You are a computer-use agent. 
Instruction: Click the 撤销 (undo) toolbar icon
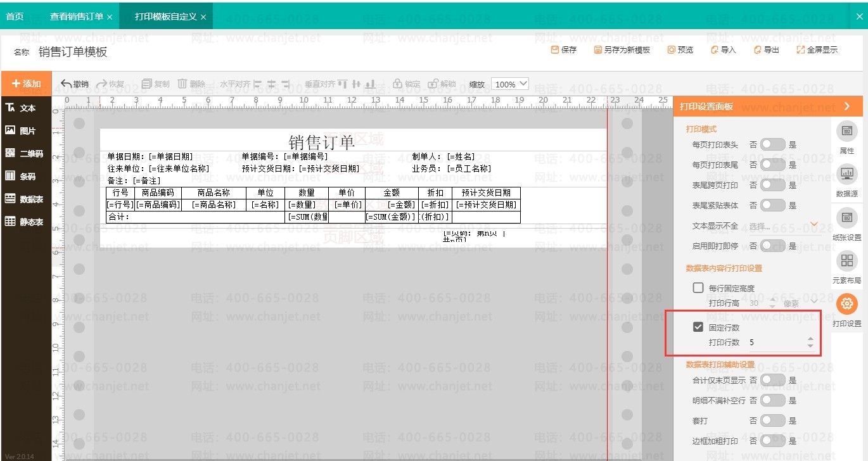[x=74, y=84]
